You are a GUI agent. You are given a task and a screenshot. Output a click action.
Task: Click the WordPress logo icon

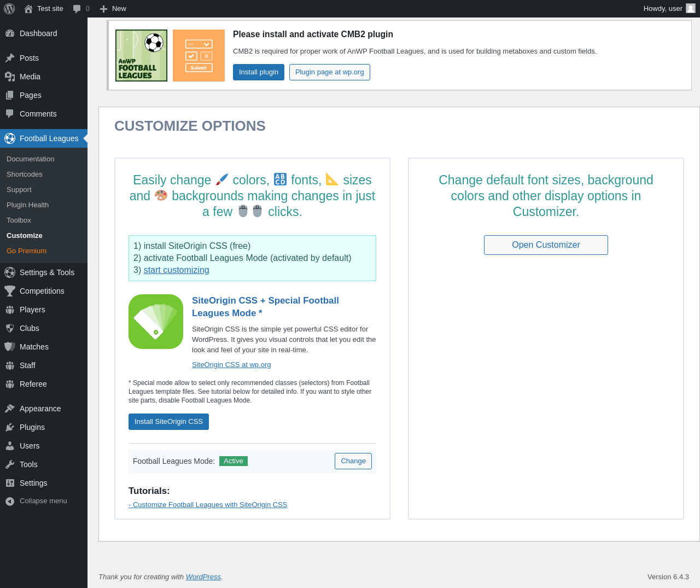(x=9, y=9)
